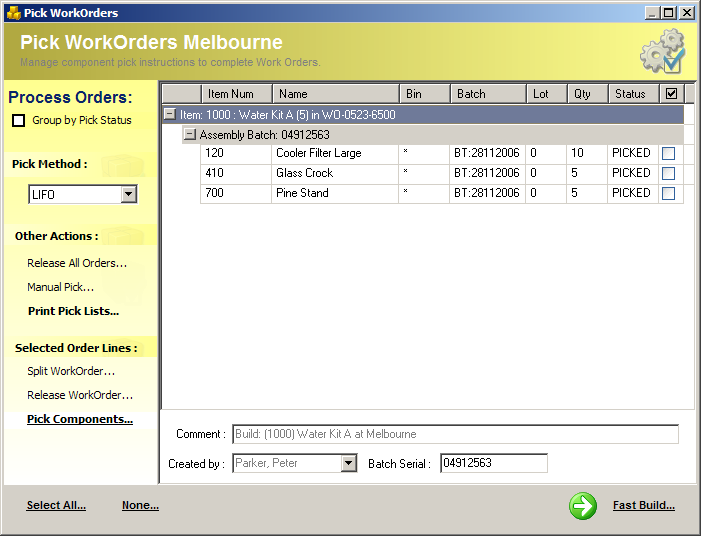Click the gears icon in the header
The width and height of the screenshot is (701, 536).
(x=662, y=51)
